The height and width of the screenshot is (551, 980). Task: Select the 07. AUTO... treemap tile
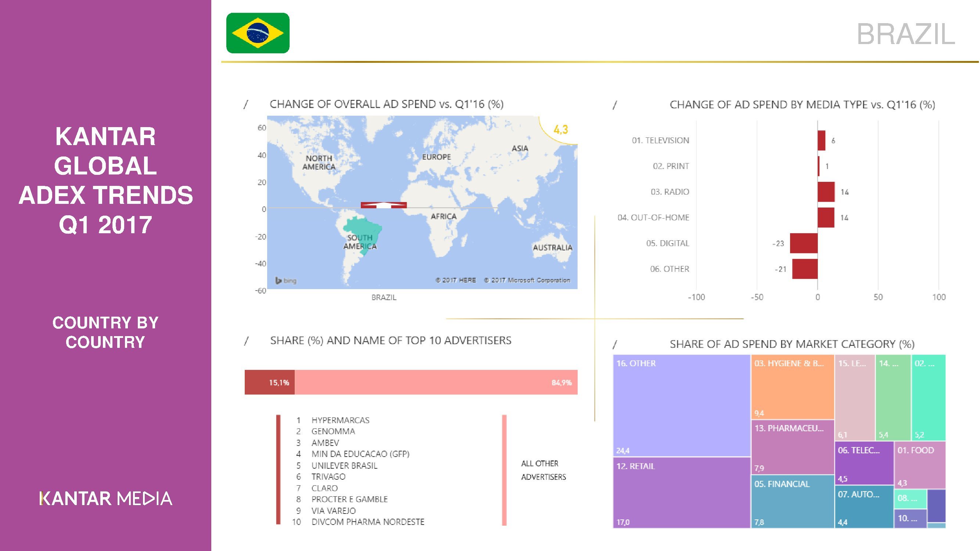pos(864,507)
